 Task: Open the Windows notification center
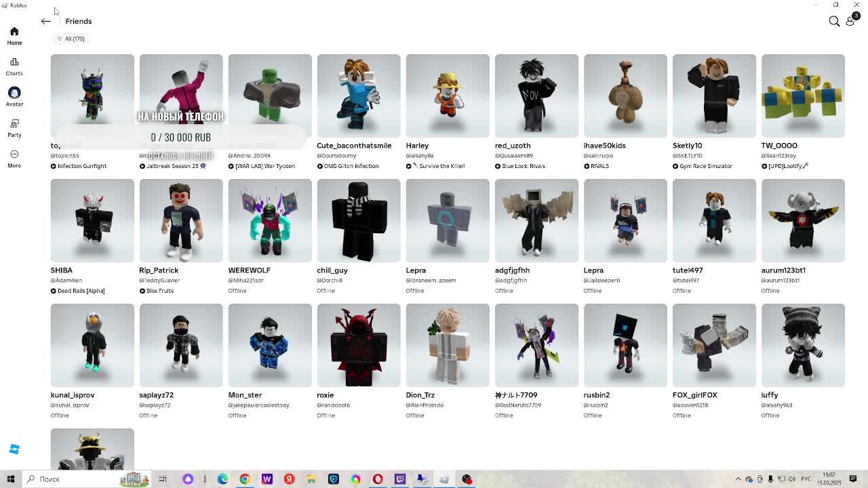853,479
